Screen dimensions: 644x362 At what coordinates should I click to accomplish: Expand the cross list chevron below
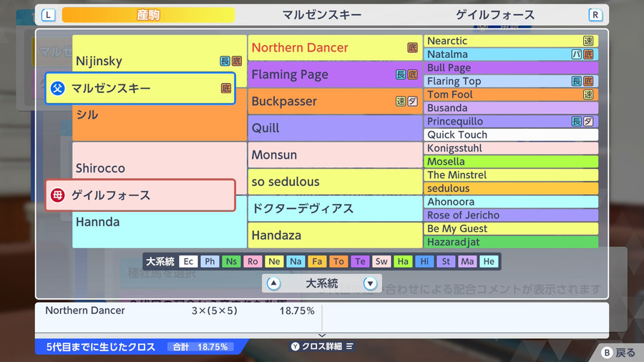click(322, 336)
